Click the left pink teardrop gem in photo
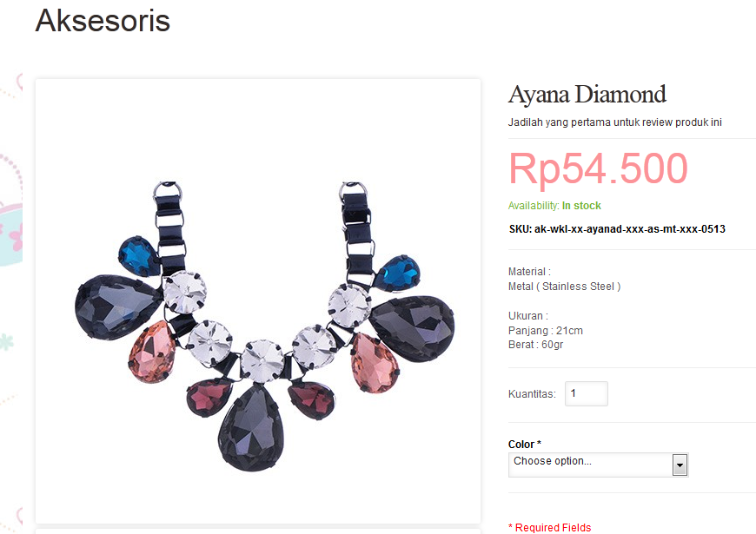Image resolution: width=756 pixels, height=534 pixels. 152,353
